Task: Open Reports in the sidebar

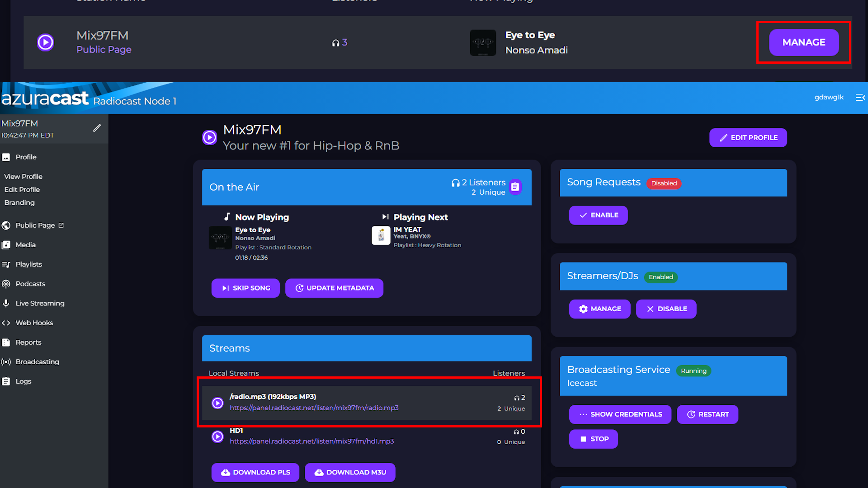Action: point(28,343)
